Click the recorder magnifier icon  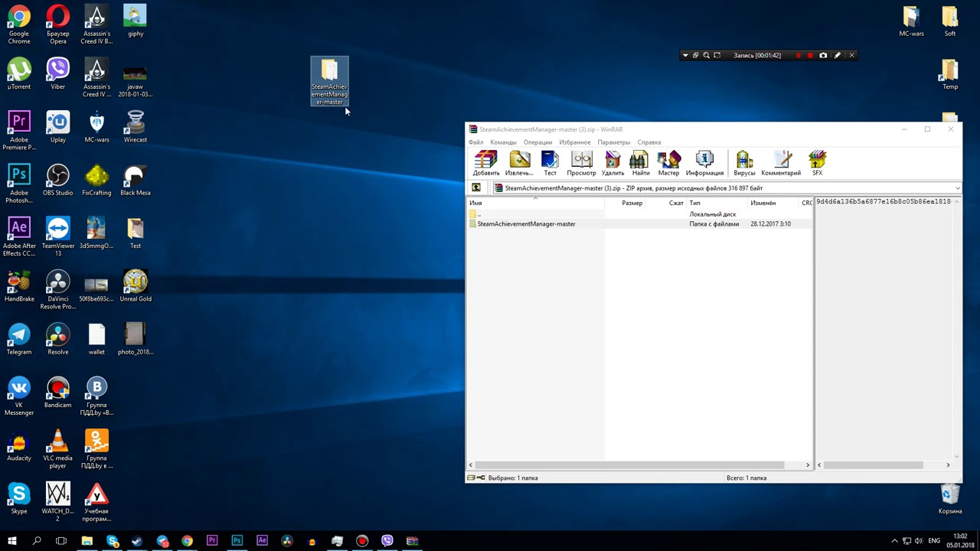click(x=706, y=55)
